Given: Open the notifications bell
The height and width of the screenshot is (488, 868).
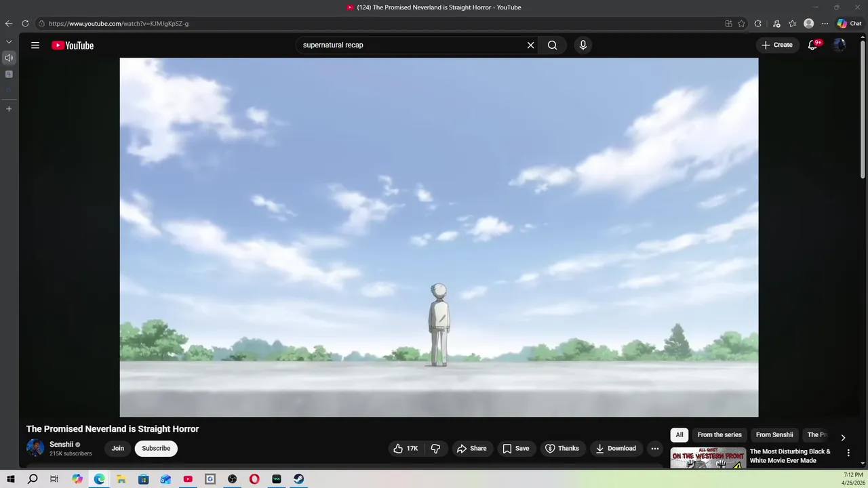Looking at the screenshot, I should 812,45.
